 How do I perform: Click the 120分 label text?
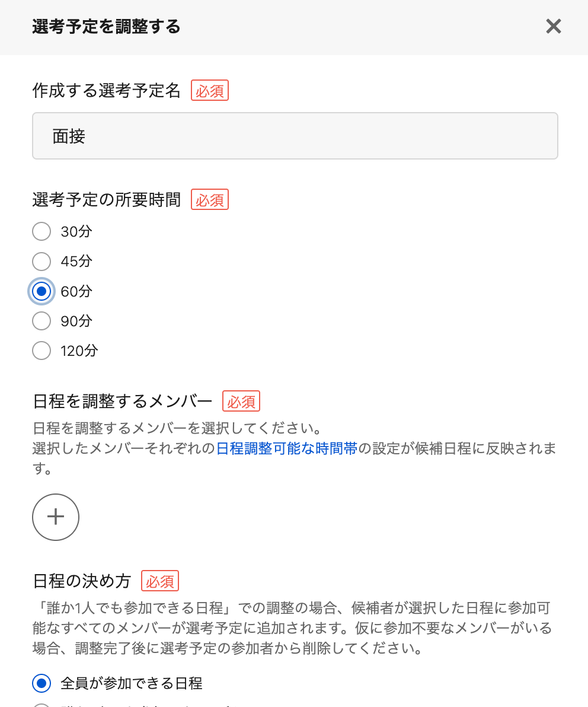pyautogui.click(x=79, y=351)
